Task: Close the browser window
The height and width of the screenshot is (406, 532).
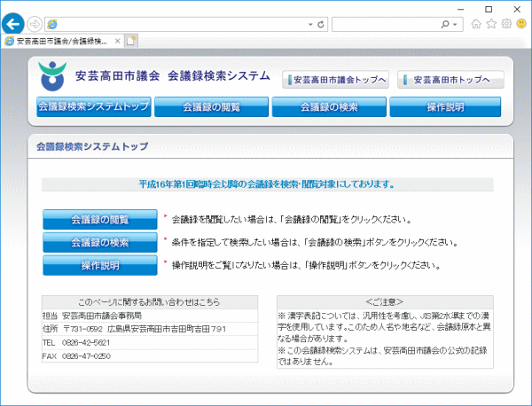Action: pos(517,10)
